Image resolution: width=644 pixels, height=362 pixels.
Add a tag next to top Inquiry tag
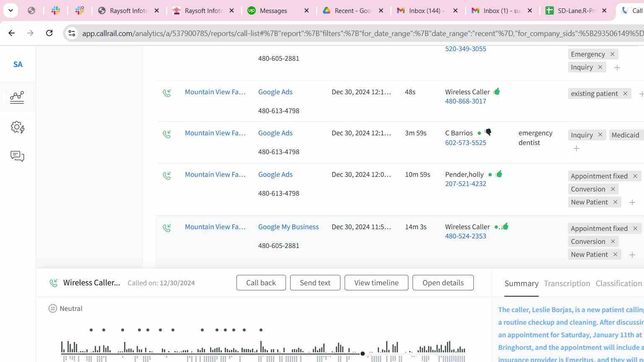[x=617, y=67]
